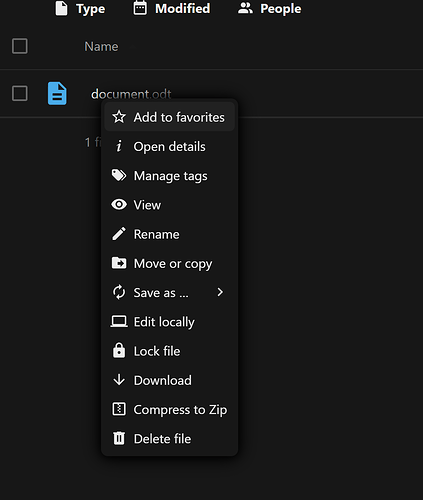Check the box for document.odt
The height and width of the screenshot is (500, 423).
[20, 93]
